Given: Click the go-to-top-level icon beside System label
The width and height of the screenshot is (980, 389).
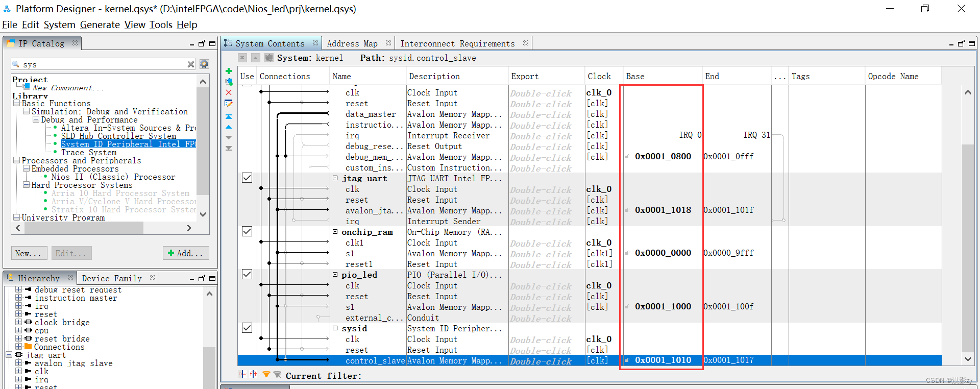Looking at the screenshot, I should 242,58.
